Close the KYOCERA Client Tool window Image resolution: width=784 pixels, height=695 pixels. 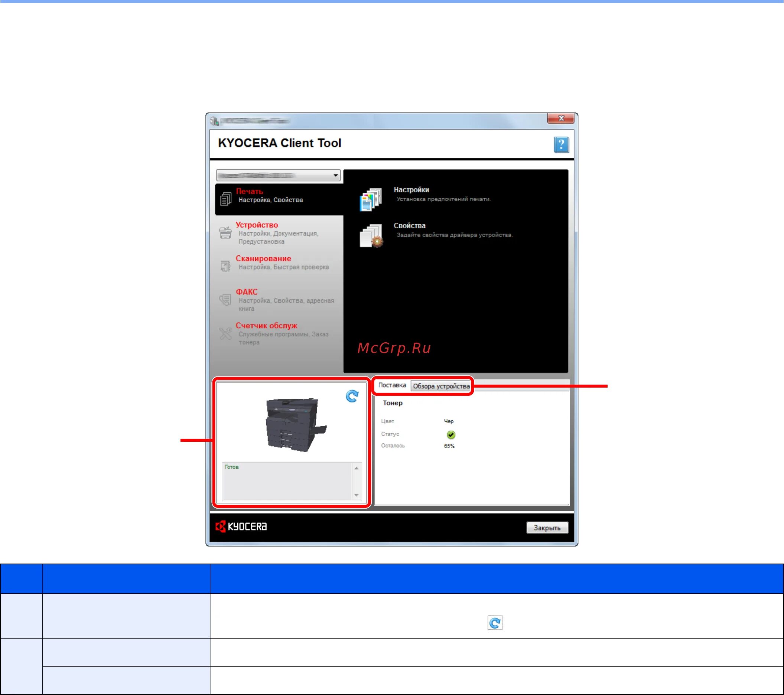560,118
